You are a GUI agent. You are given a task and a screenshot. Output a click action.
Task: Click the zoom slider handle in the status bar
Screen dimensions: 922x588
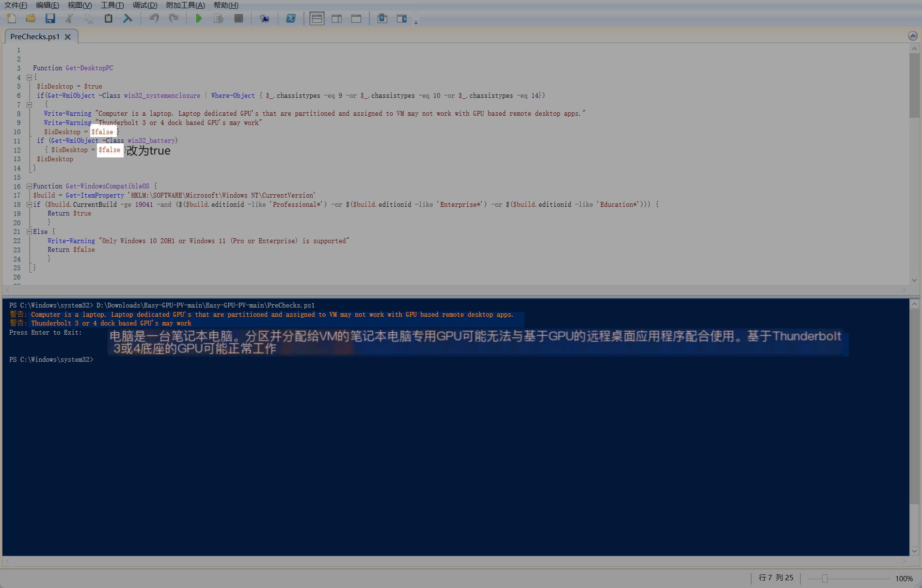tap(825, 578)
